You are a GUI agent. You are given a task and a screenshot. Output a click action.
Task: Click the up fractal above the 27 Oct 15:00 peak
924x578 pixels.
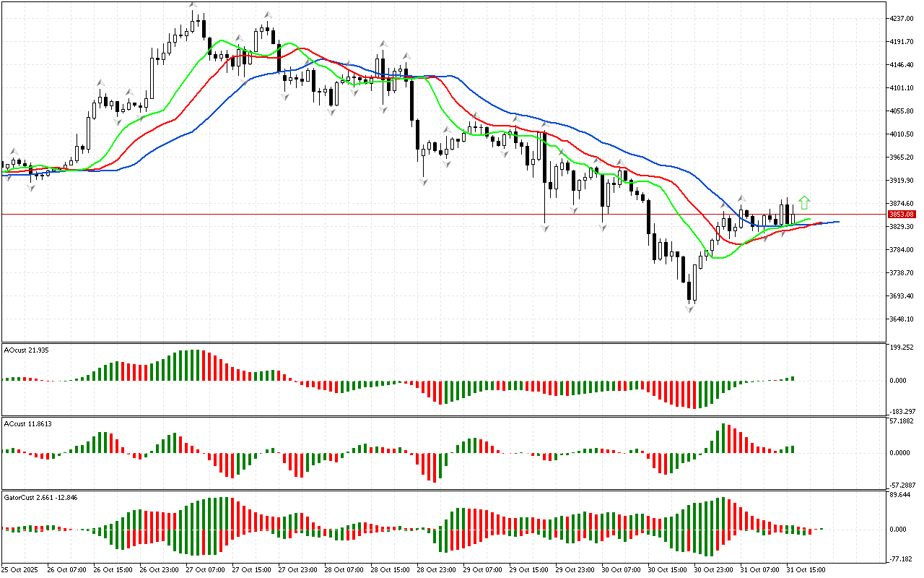tap(267, 14)
